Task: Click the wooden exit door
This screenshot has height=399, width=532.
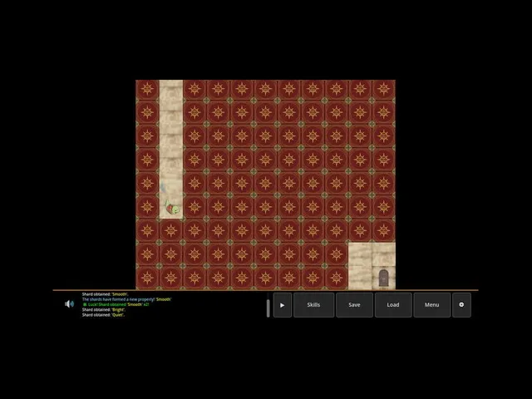Action: click(x=383, y=278)
